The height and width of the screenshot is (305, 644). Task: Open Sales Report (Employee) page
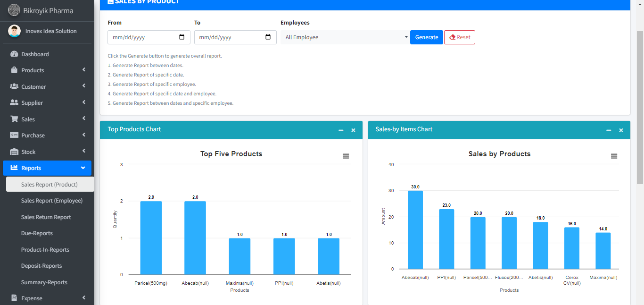(x=52, y=201)
